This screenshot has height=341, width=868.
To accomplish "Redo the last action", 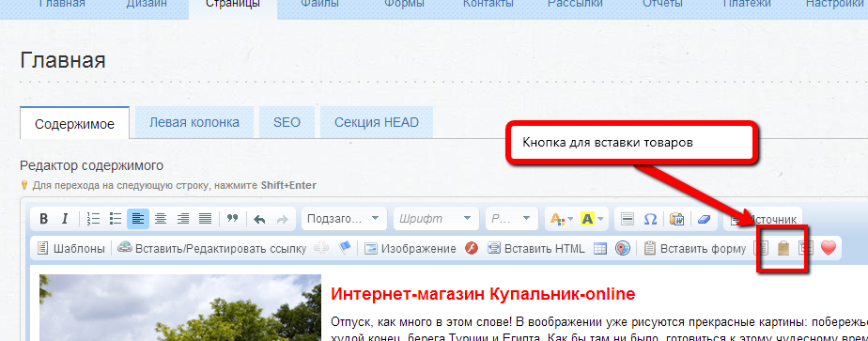I will 283,219.
